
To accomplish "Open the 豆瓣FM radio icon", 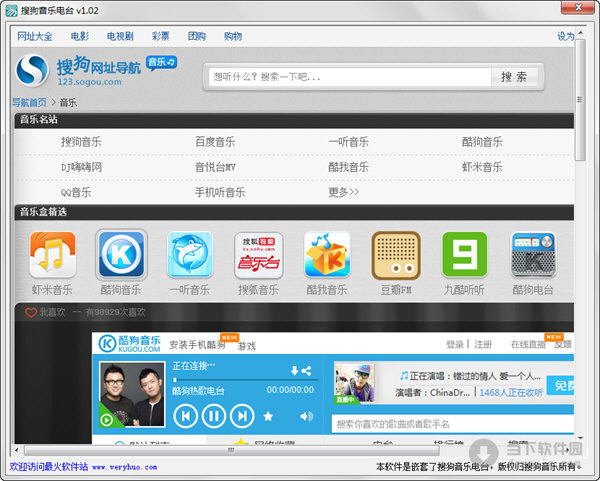I will pos(396,255).
